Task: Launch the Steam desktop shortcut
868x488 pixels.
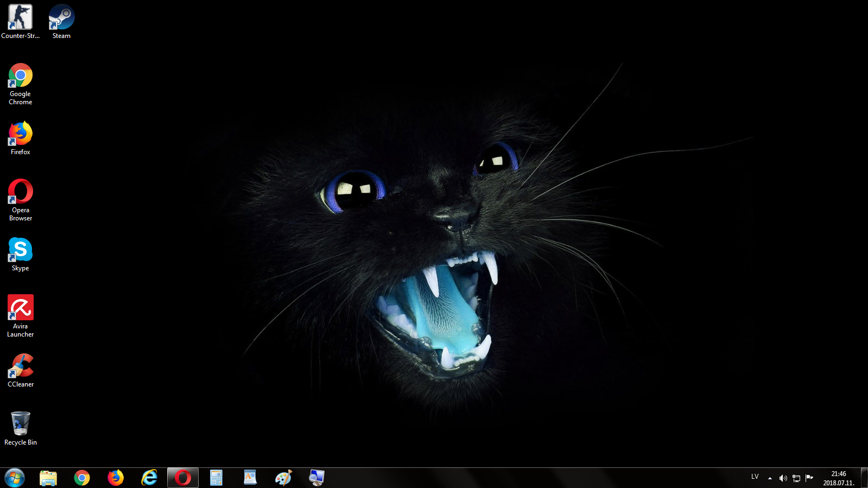Action: [61, 22]
